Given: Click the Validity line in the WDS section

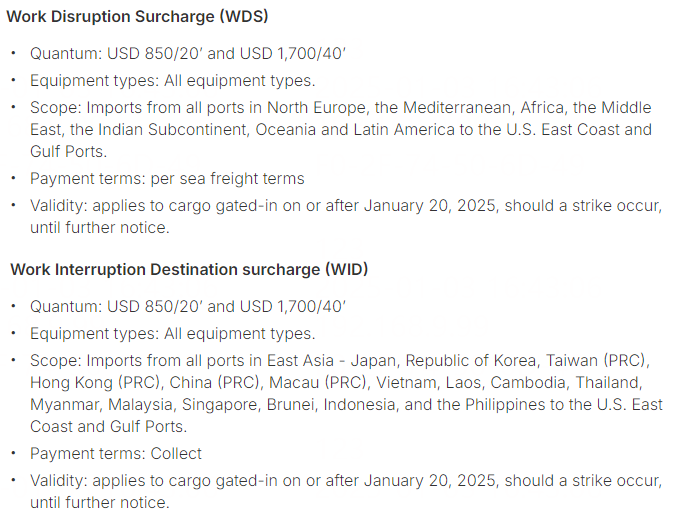Looking at the screenshot, I should click(345, 204).
